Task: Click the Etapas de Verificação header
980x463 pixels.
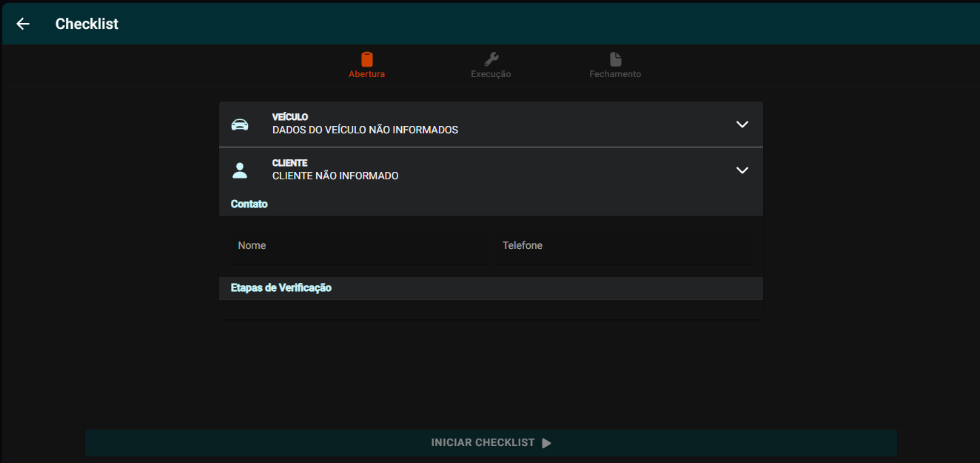Action: 281,288
